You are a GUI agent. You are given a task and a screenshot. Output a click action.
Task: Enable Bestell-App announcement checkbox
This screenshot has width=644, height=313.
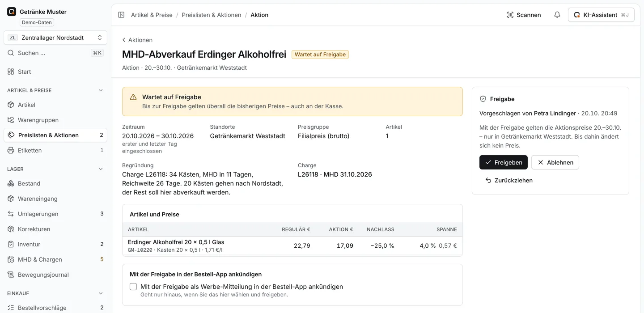(133, 287)
